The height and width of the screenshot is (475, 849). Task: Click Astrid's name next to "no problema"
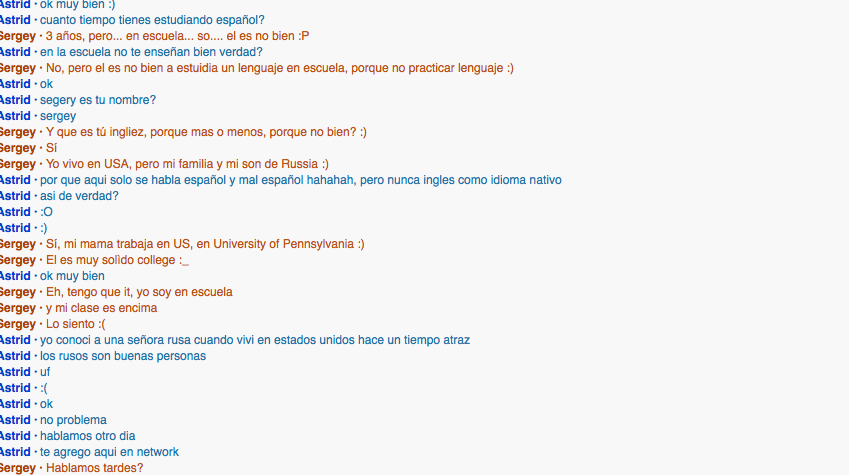click(15, 420)
